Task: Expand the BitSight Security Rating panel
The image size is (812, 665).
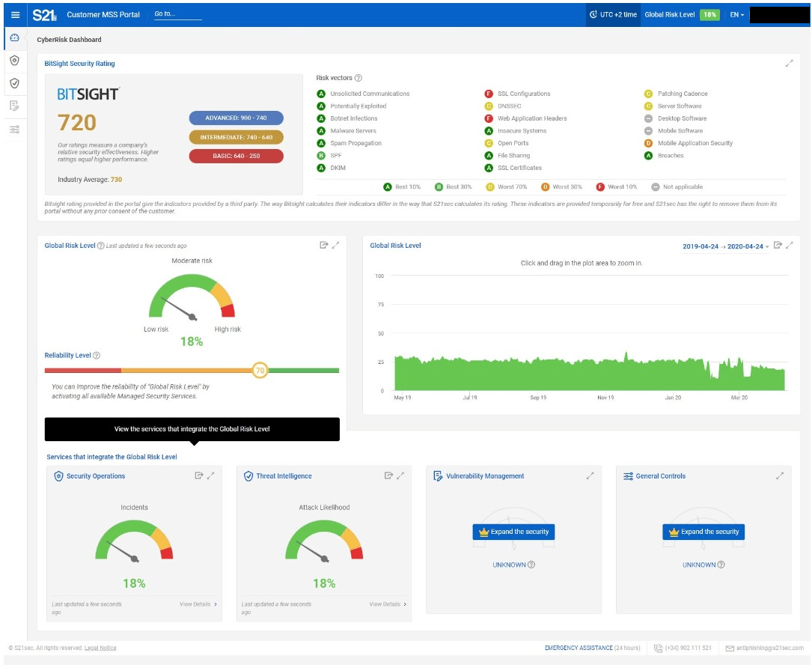Action: (x=790, y=63)
